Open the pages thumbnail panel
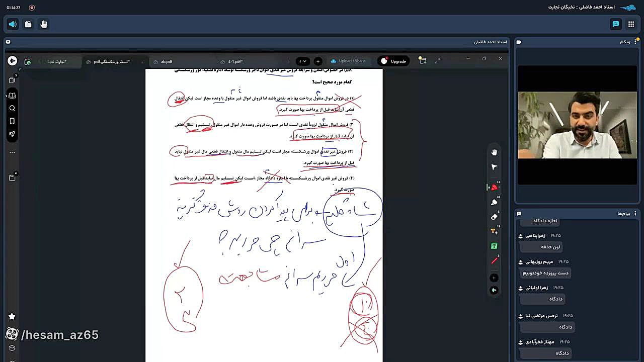Image resolution: width=644 pixels, height=362 pixels. tap(12, 80)
